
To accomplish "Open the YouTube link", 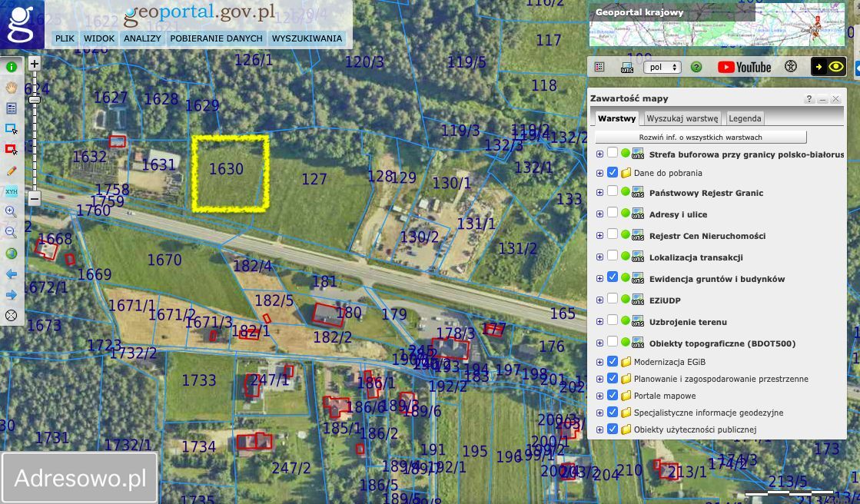I will (744, 67).
